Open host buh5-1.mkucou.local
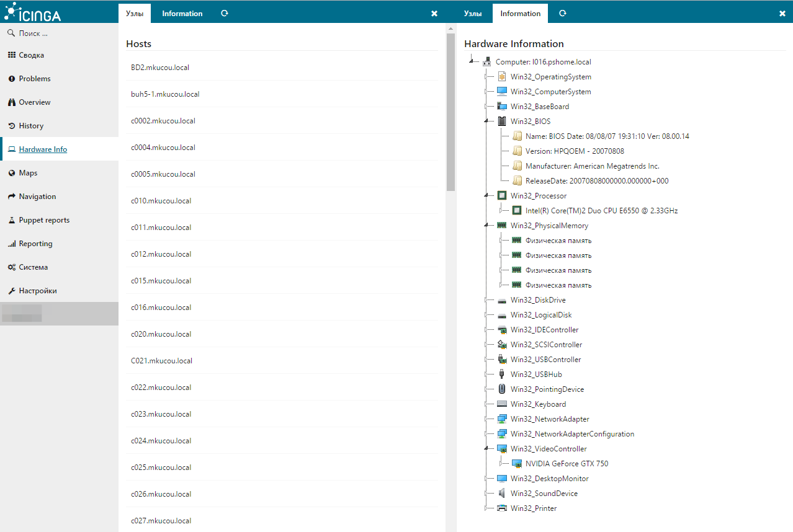Viewport: 793px width, 532px height. point(165,94)
